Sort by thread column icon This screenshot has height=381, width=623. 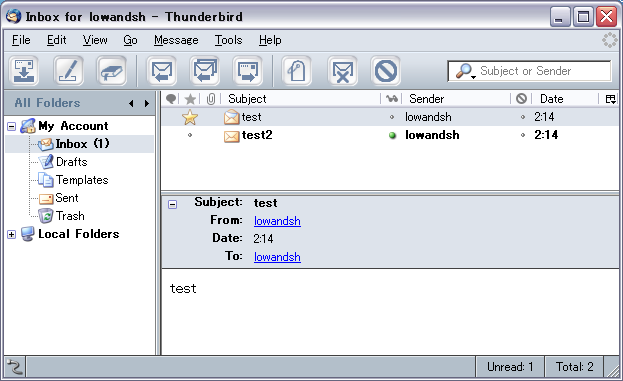[171, 99]
